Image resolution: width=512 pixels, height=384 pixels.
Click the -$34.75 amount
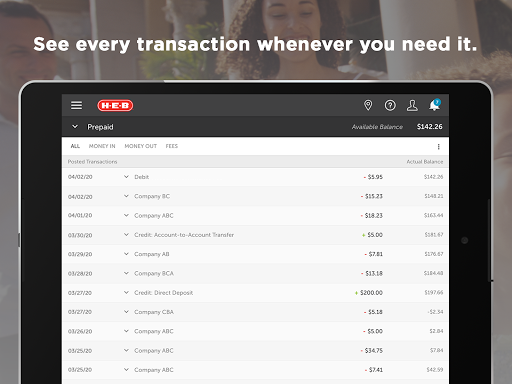[x=372, y=351]
